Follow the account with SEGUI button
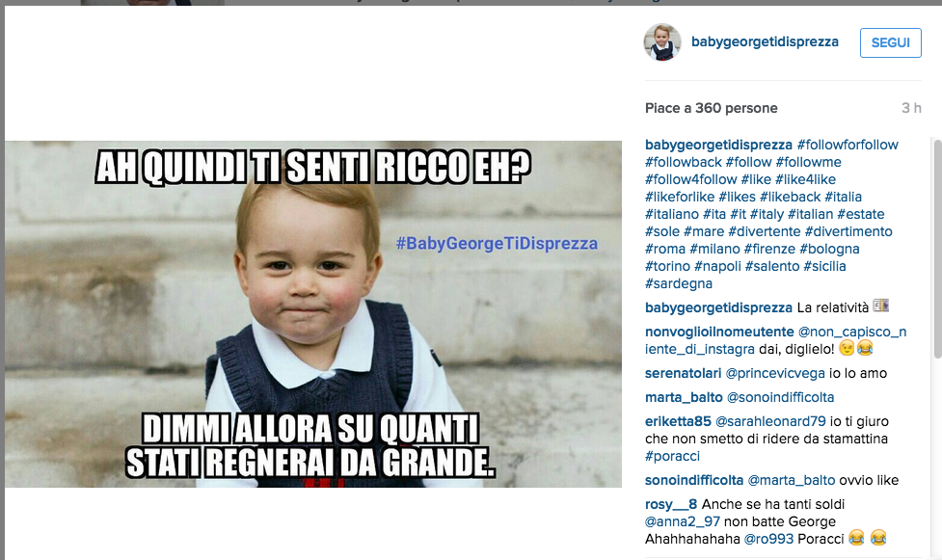The width and height of the screenshot is (942, 560). click(x=890, y=42)
